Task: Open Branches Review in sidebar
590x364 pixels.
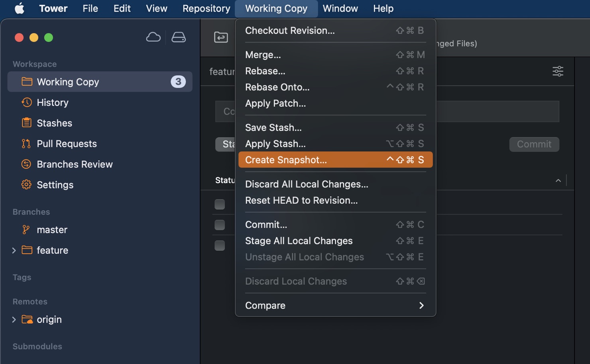Action: pos(75,164)
